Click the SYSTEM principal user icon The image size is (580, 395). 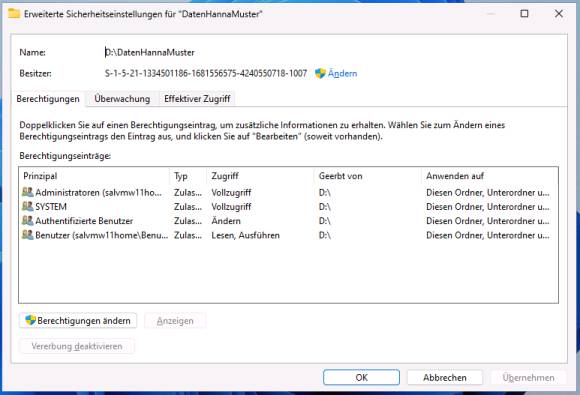point(28,206)
